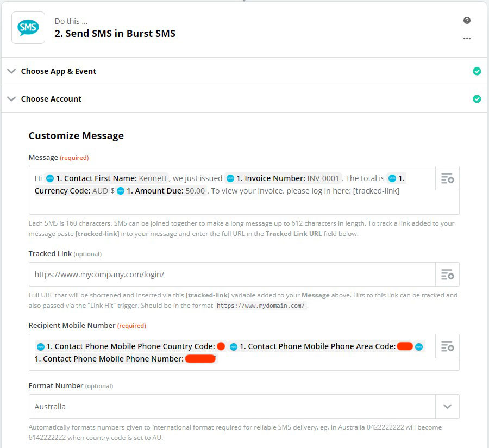Open the three-dot more options menu

point(467,39)
